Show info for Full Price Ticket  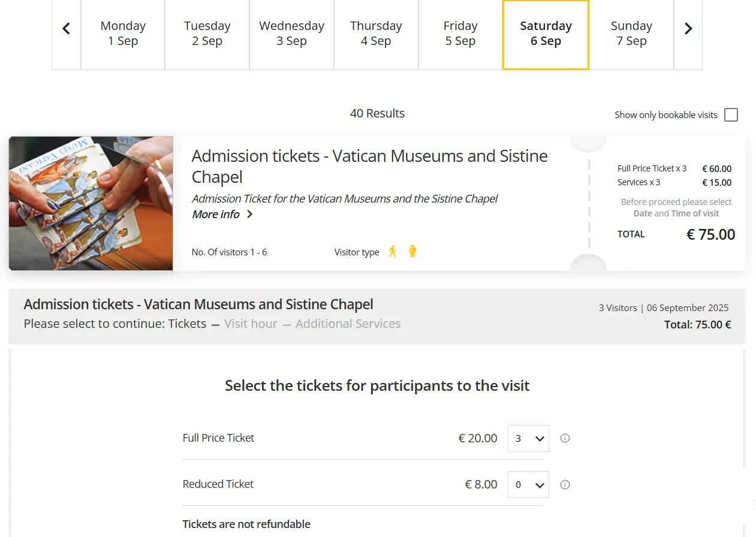(x=565, y=438)
